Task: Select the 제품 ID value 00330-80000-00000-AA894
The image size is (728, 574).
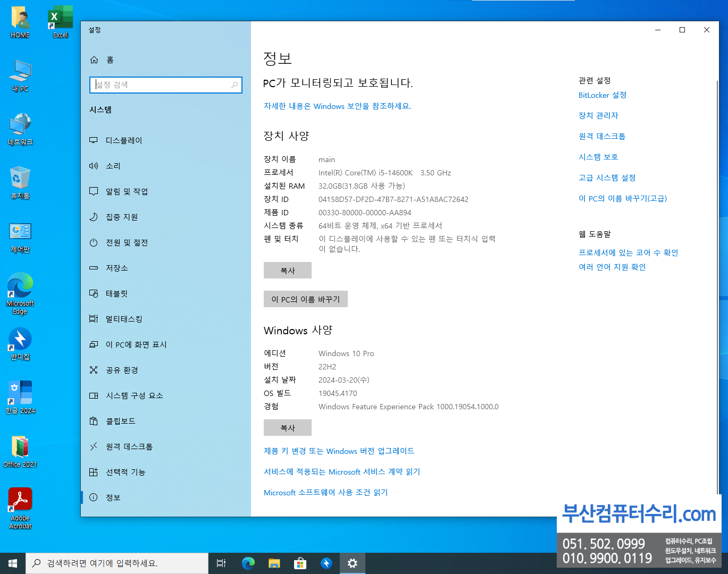Action: pos(365,213)
